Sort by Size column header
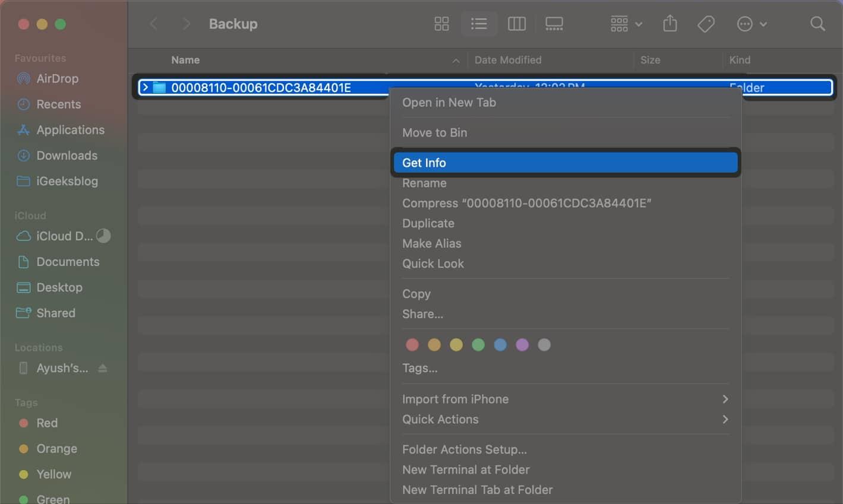Viewport: 843px width, 504px height. 650,60
